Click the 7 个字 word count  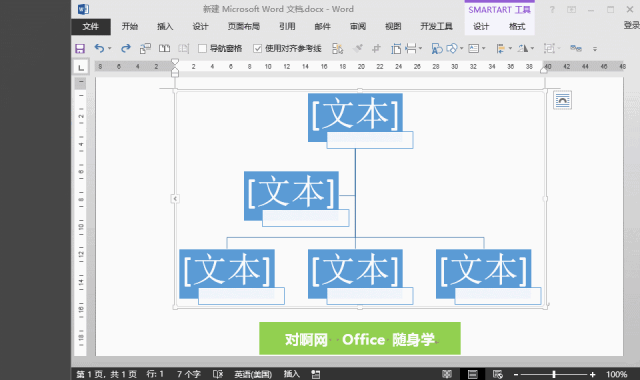[189, 374]
